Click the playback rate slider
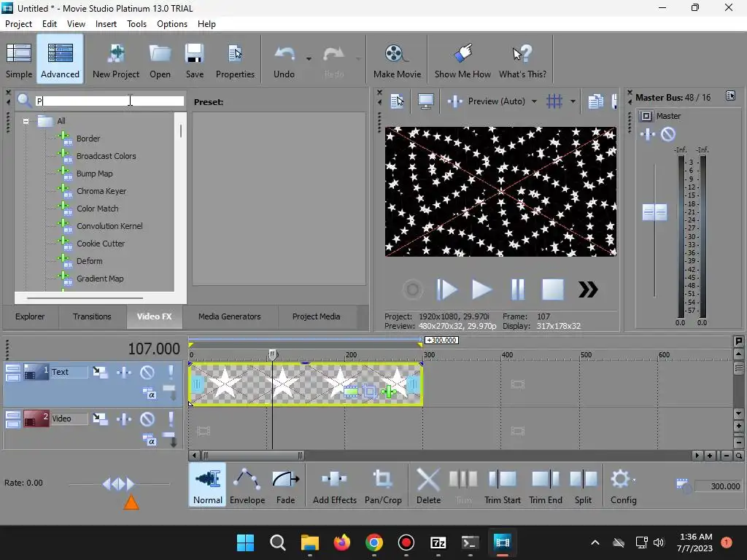Image resolution: width=747 pixels, height=560 pixels. coord(119,484)
